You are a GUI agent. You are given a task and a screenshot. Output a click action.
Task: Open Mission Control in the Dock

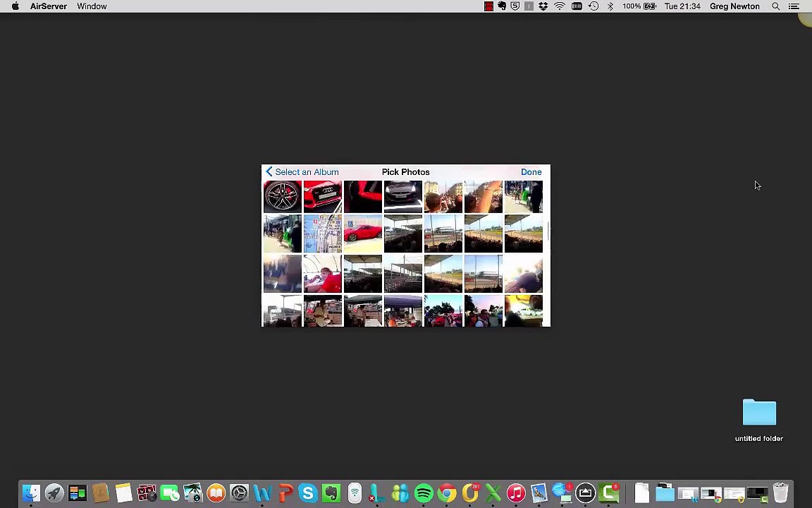coord(77,493)
